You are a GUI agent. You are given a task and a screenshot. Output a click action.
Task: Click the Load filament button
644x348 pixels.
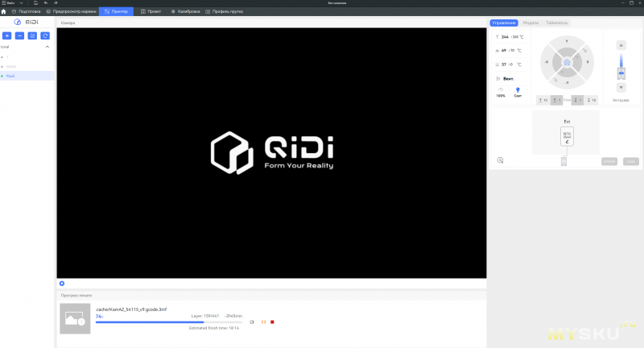pyautogui.click(x=630, y=161)
